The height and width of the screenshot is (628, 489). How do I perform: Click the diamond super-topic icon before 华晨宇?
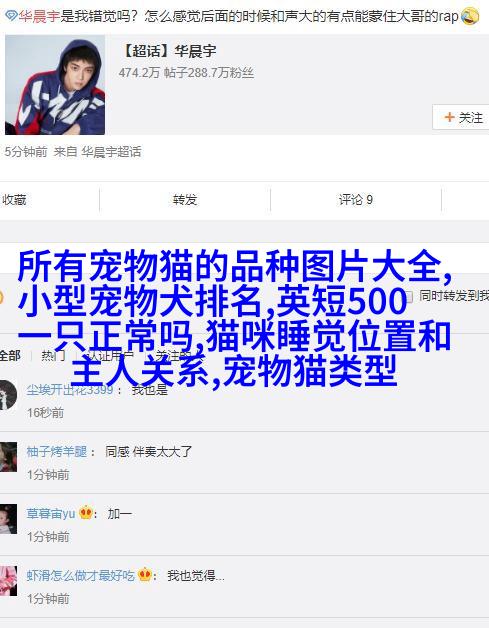tap(11, 16)
